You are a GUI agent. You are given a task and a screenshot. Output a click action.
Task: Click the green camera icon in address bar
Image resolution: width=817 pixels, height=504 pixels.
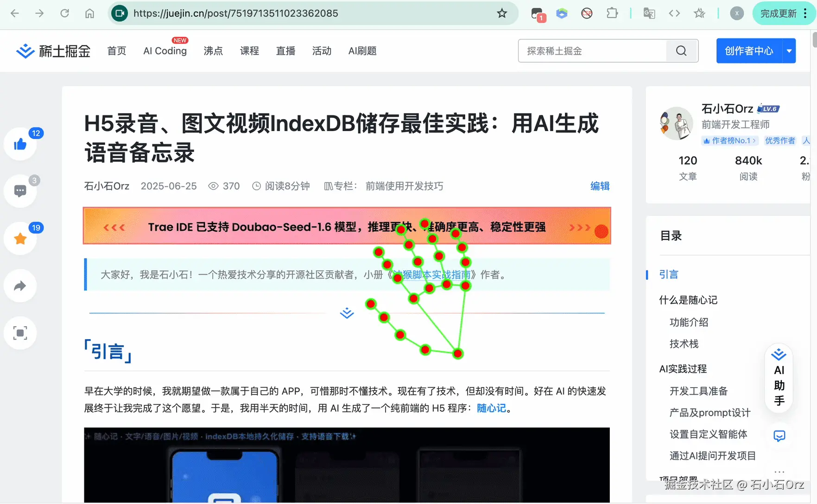coord(120,13)
